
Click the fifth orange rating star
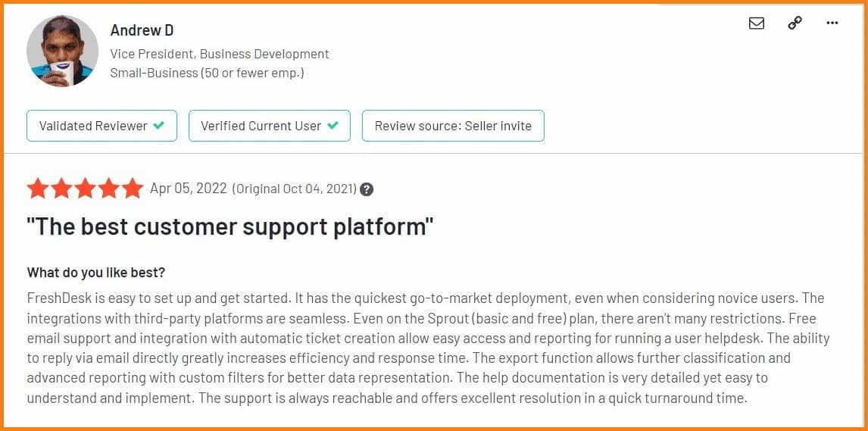133,189
